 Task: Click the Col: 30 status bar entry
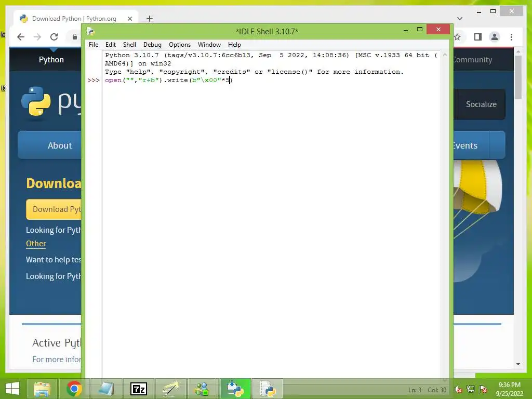[437, 390]
